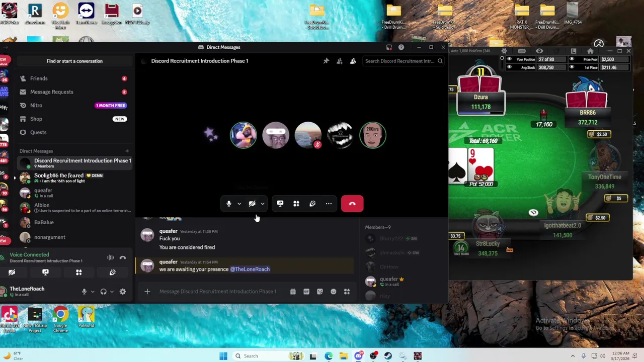Open Sonlight116 the feared DM

click(74, 178)
